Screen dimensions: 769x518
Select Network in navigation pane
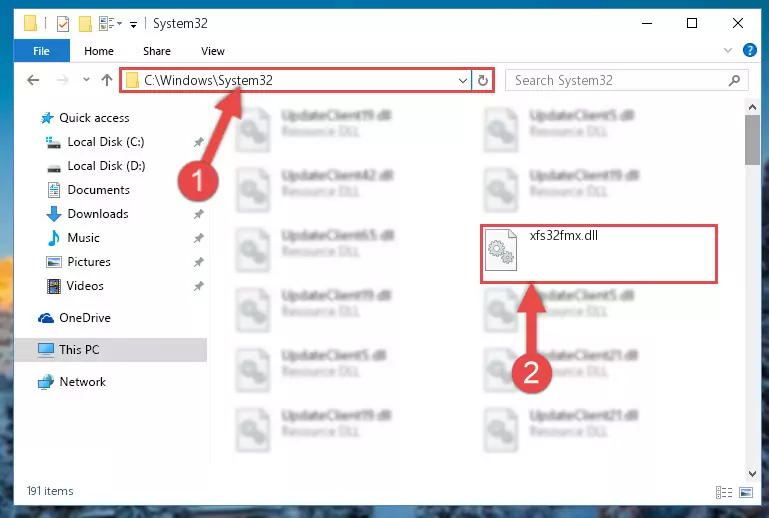coord(82,382)
